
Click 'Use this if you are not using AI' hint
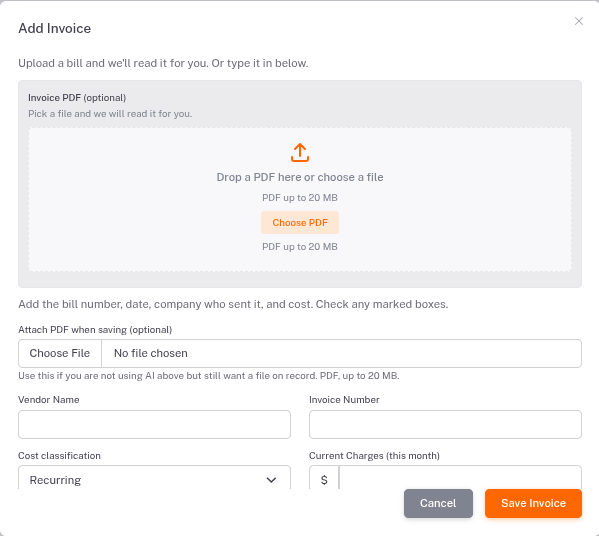click(x=209, y=376)
